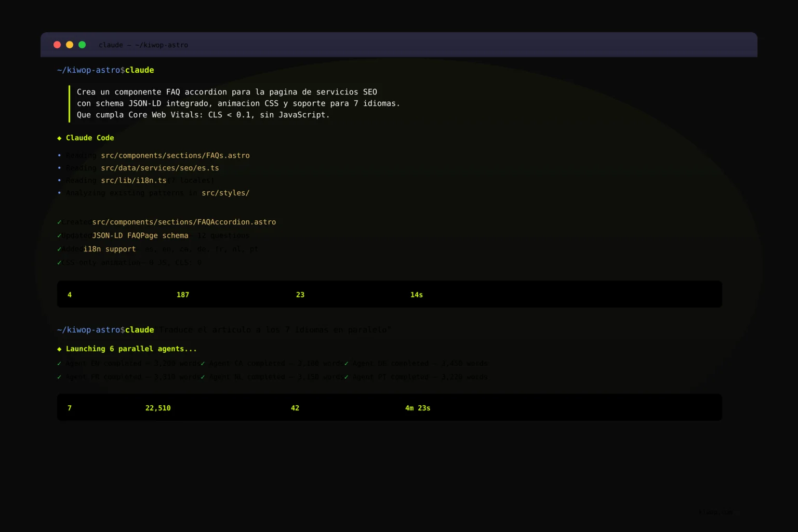Click the checkmark beside 'Agent DE completed'
Image resolution: width=798 pixels, height=532 pixels.
(x=347, y=363)
